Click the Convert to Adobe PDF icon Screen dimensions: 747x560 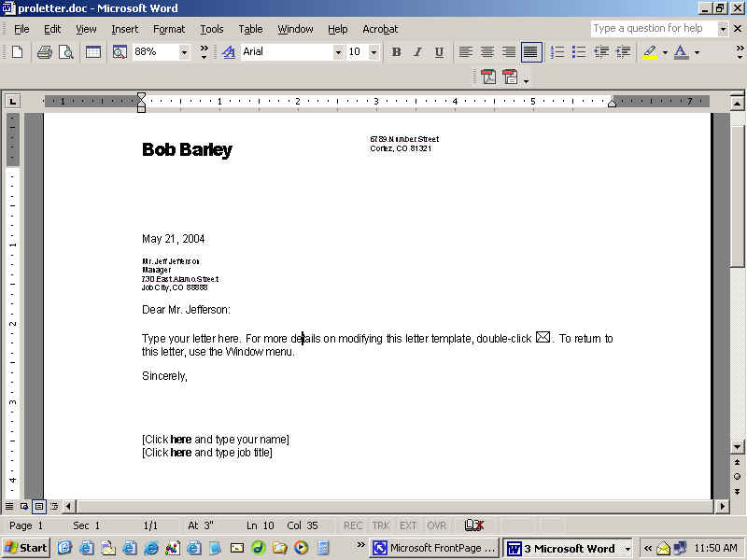[487, 77]
